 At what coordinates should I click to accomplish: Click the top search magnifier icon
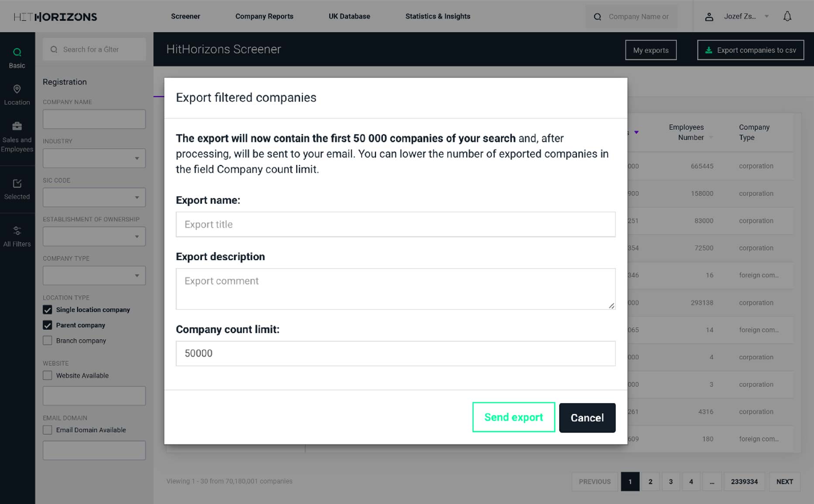598,17
